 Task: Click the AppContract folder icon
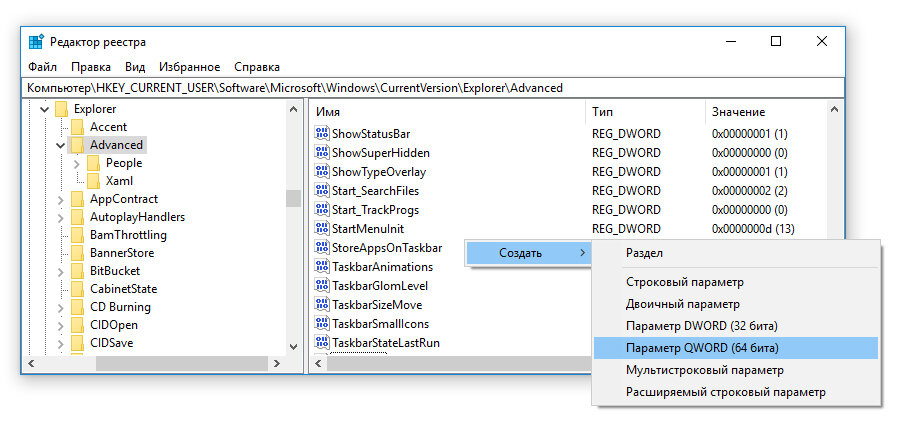click(77, 199)
